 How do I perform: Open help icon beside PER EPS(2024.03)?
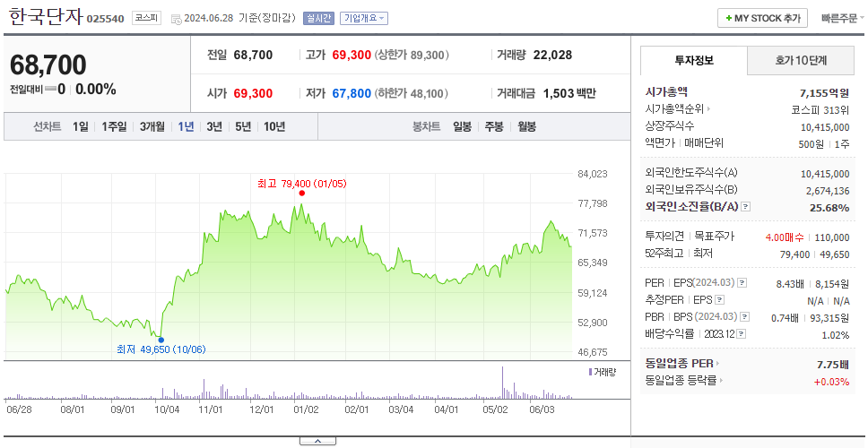(742, 283)
